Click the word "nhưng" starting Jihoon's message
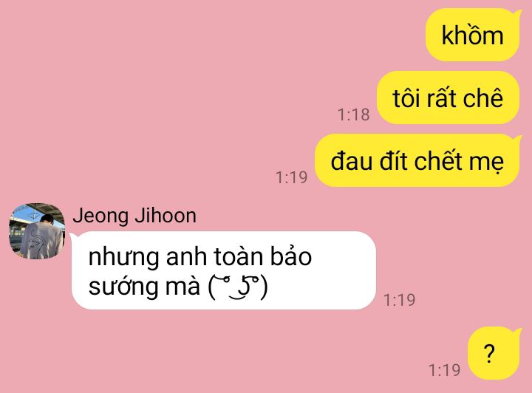 pos(123,258)
